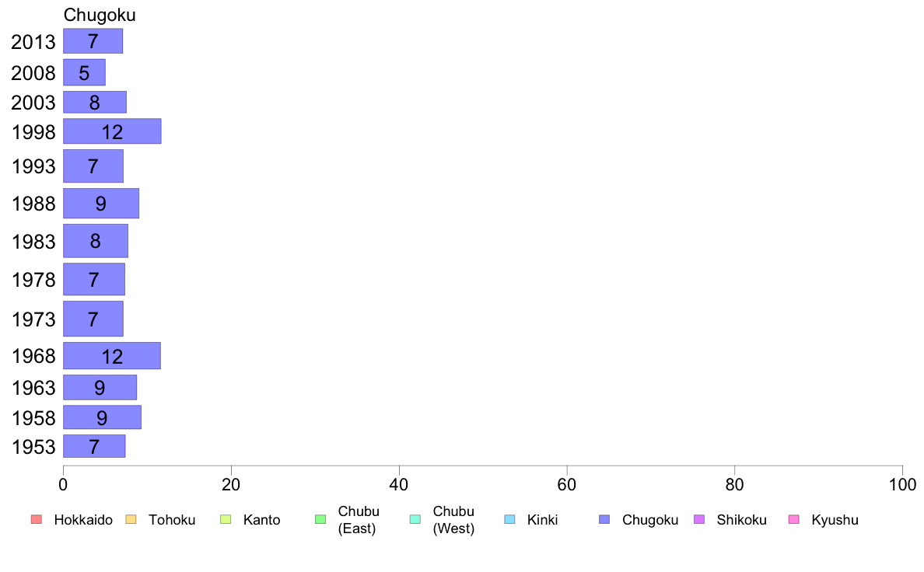Click the Kinki light blue legend swatch
924x572 pixels.
pos(509,519)
